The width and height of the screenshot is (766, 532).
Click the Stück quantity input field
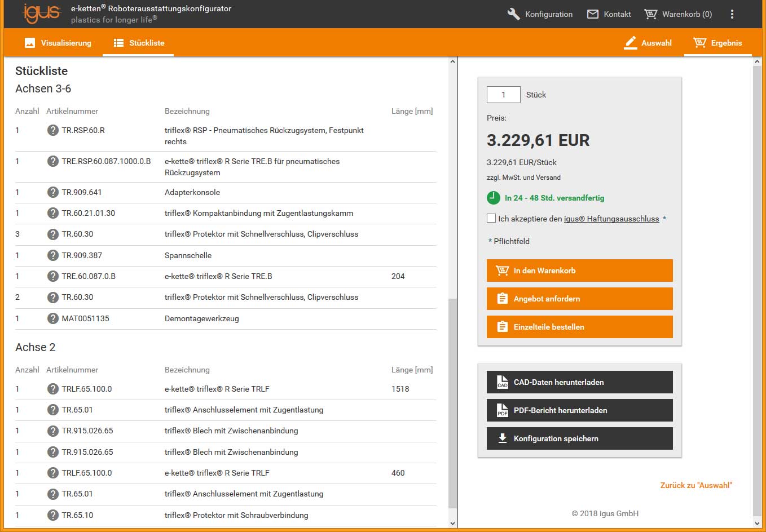[503, 95]
